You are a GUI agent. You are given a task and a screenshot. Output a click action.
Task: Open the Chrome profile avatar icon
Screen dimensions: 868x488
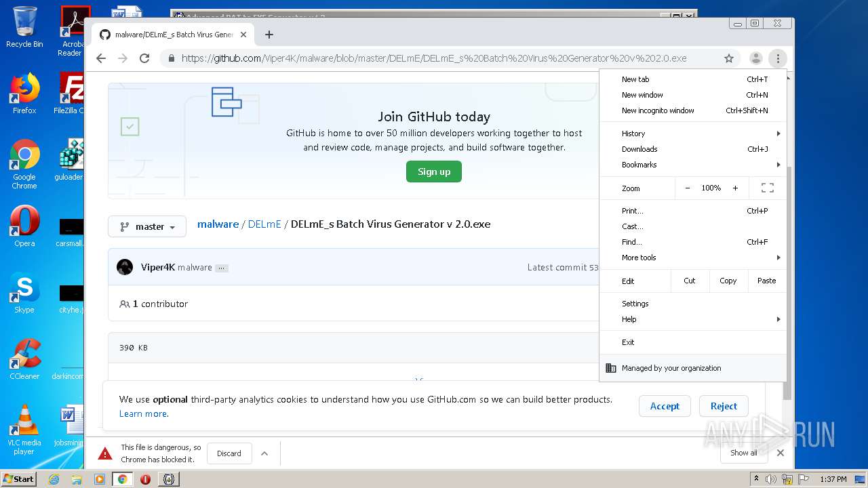[756, 58]
